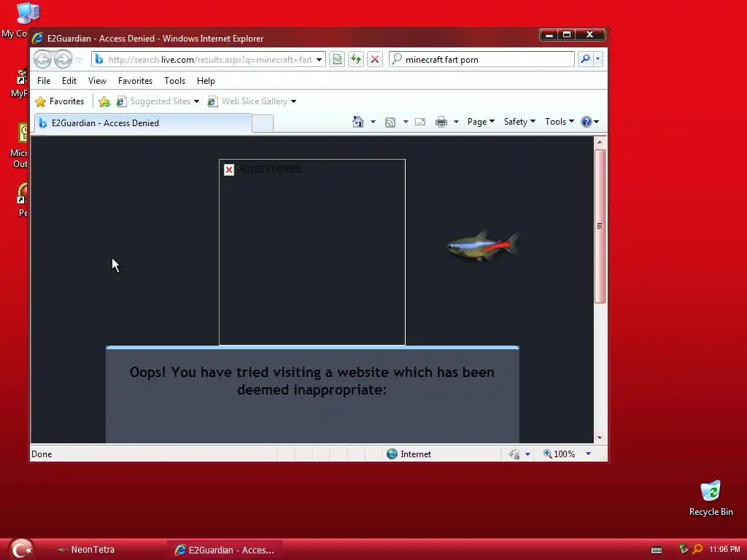747x560 pixels.
Task: Open the View menu
Action: coord(97,81)
